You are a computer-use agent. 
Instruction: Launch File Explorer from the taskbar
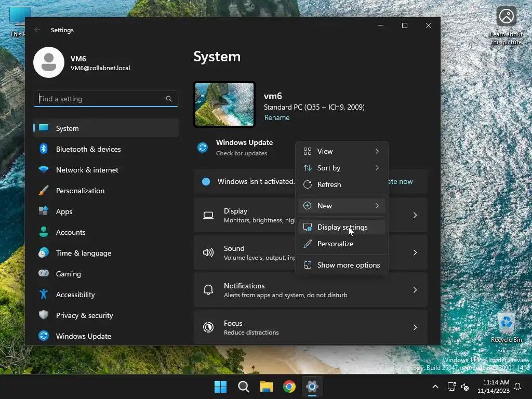point(267,387)
